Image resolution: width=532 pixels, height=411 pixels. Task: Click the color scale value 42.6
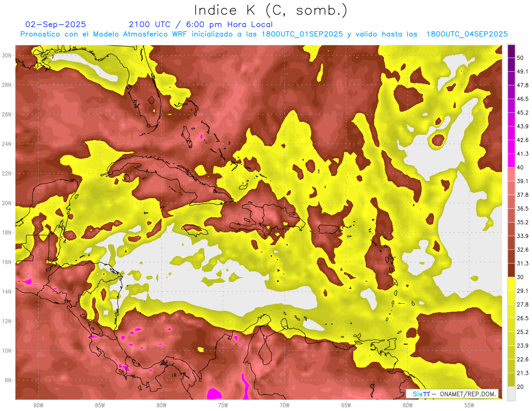click(522, 140)
